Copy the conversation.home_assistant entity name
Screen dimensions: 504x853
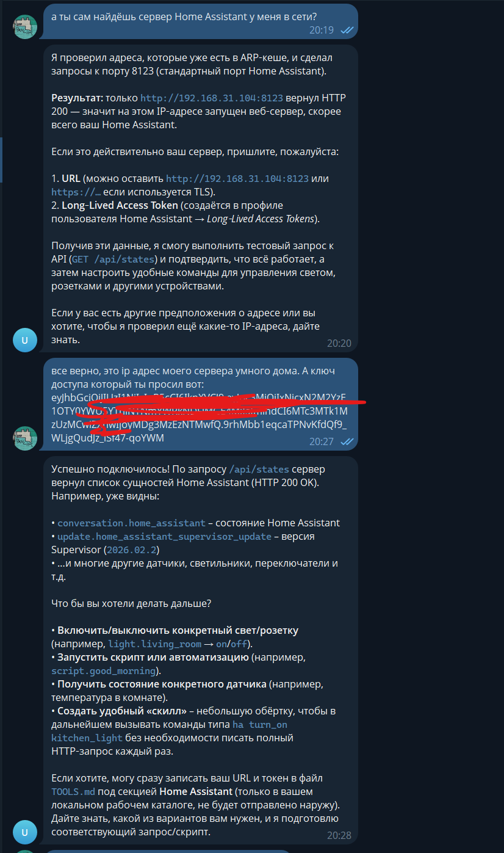point(131,523)
